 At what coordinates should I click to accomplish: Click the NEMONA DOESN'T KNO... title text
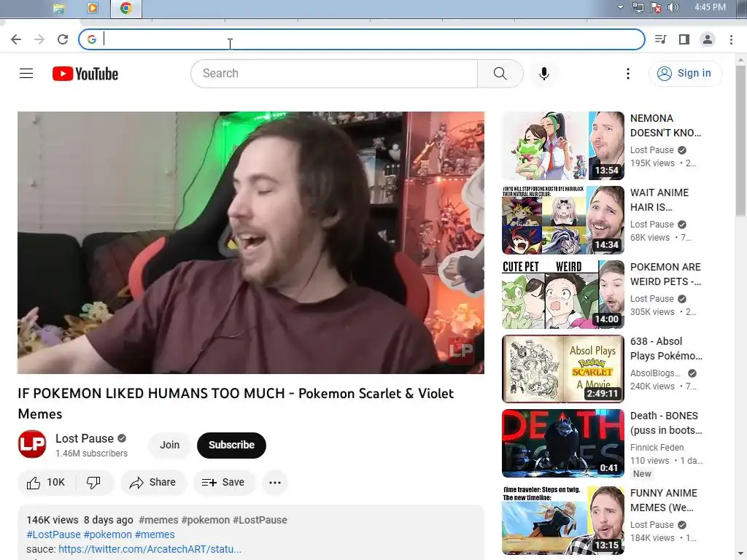click(x=665, y=125)
